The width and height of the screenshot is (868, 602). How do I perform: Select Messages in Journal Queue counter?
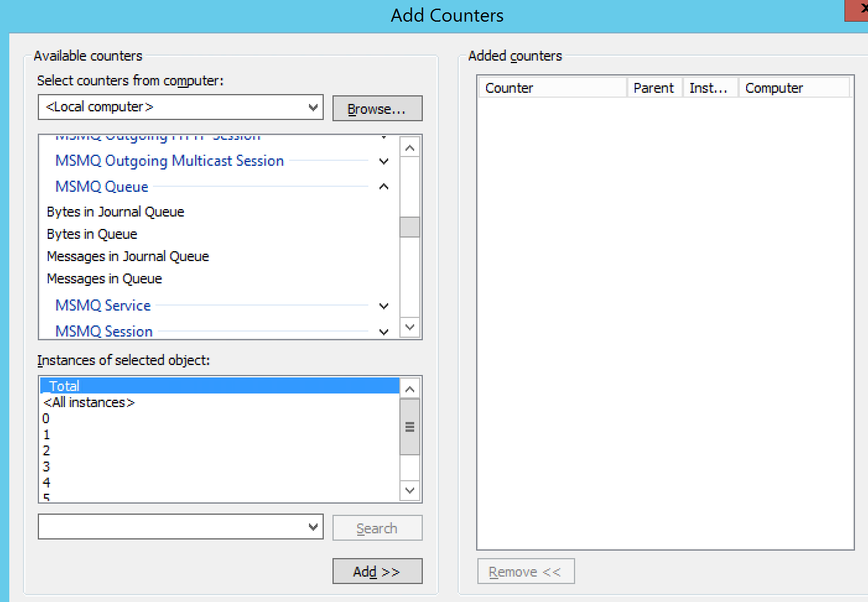(x=128, y=257)
